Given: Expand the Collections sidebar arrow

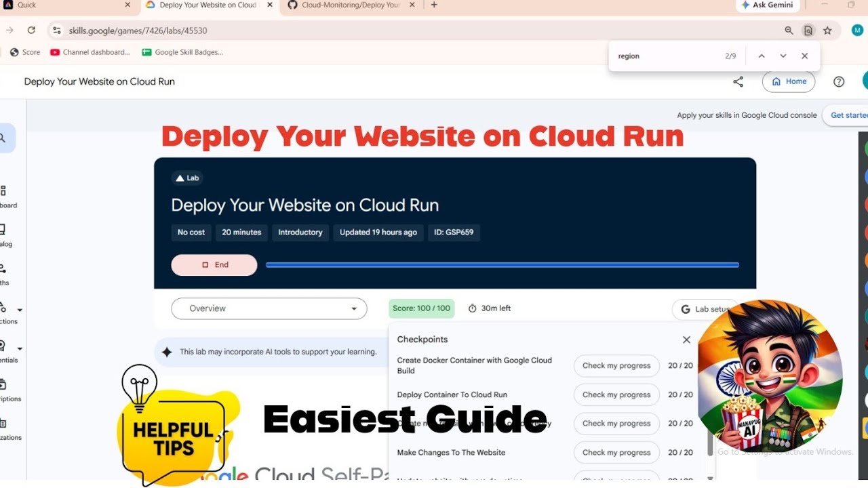Looking at the screenshot, I should [20, 310].
